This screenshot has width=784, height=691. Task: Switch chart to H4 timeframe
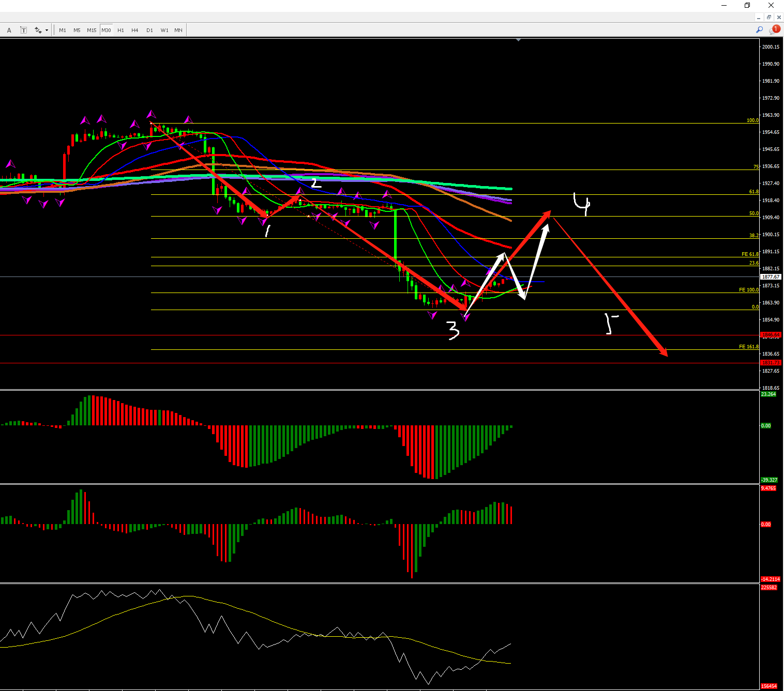point(135,30)
